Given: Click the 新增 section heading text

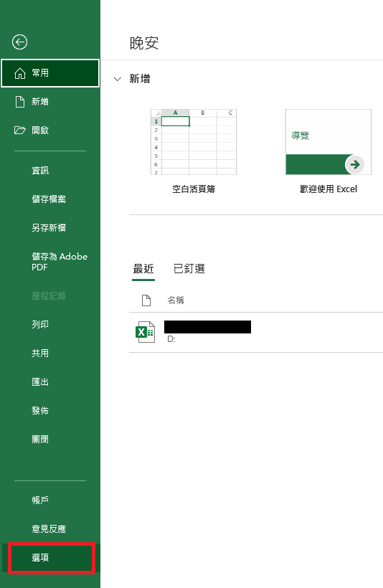Looking at the screenshot, I should click(140, 79).
